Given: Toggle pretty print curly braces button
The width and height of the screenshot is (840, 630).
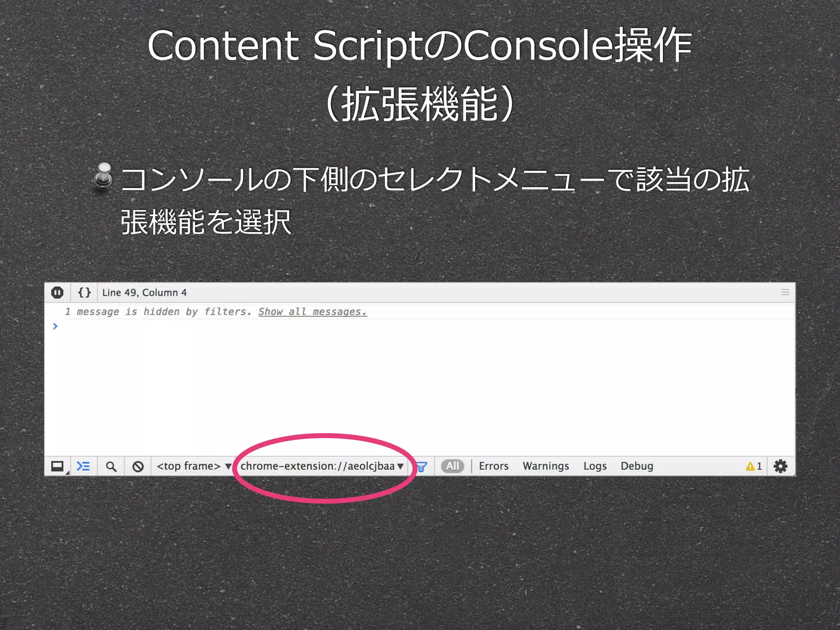Looking at the screenshot, I should tap(84, 292).
